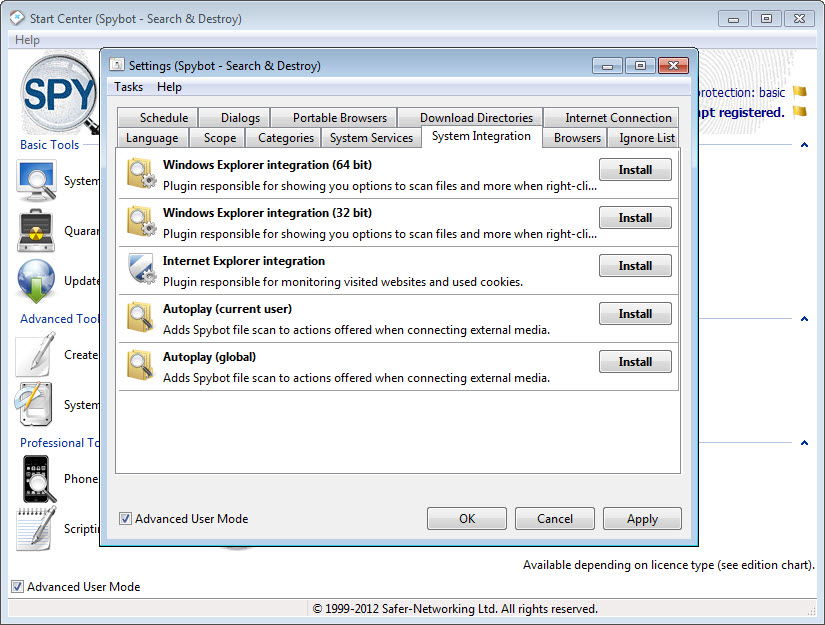Click the Advanced Tools section heading
The height and width of the screenshot is (625, 825).
59,319
